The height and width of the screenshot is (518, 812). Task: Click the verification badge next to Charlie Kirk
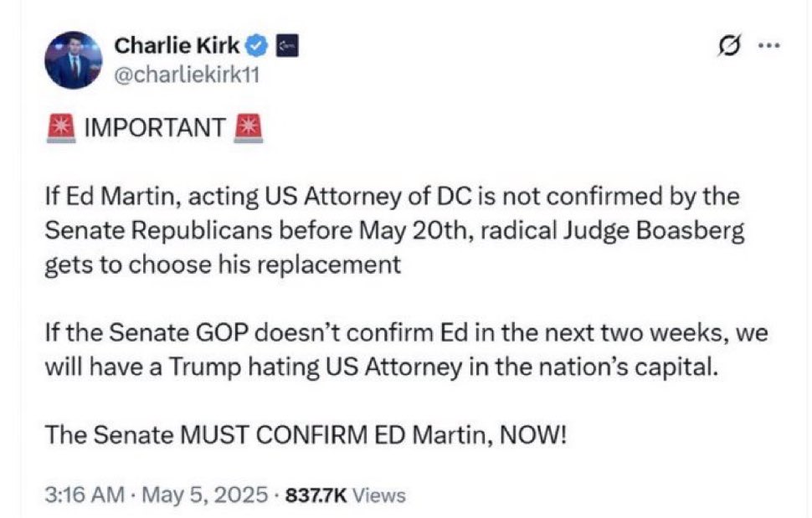258,46
